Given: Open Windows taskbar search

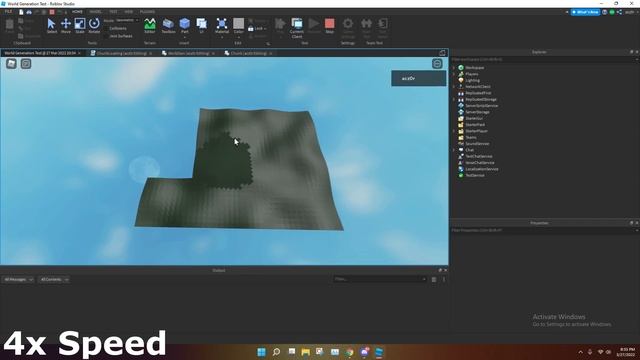Looking at the screenshot, I should click(x=276, y=352).
